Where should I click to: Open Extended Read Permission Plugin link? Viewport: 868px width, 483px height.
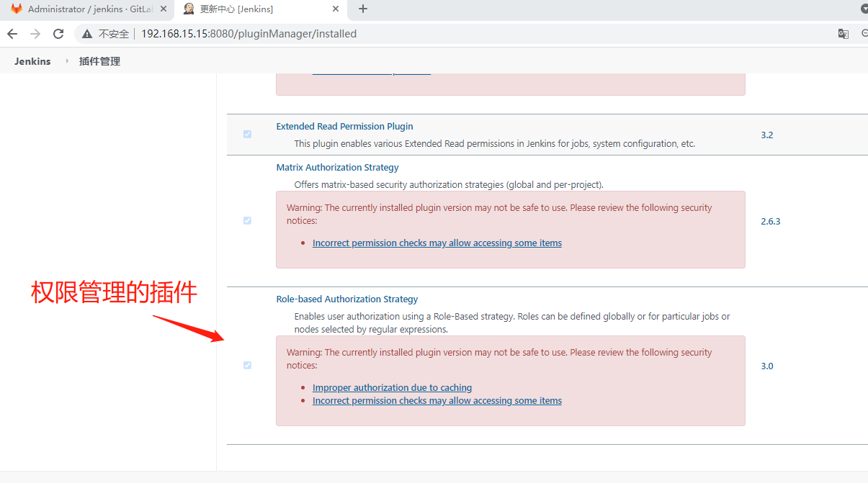344,127
